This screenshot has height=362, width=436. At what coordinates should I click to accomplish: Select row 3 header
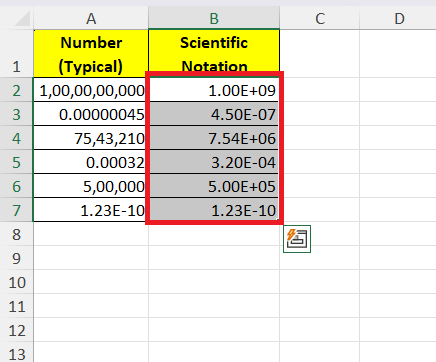click(x=17, y=114)
